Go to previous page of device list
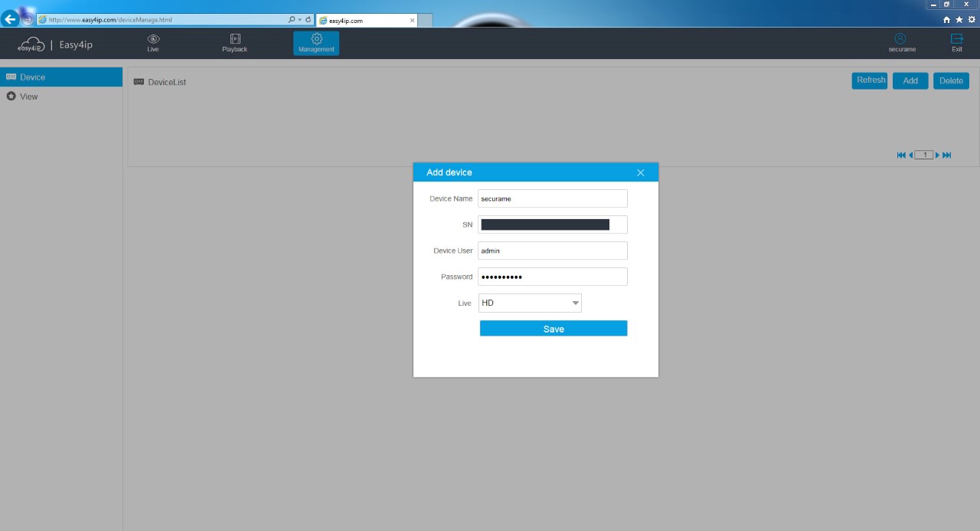 point(910,155)
